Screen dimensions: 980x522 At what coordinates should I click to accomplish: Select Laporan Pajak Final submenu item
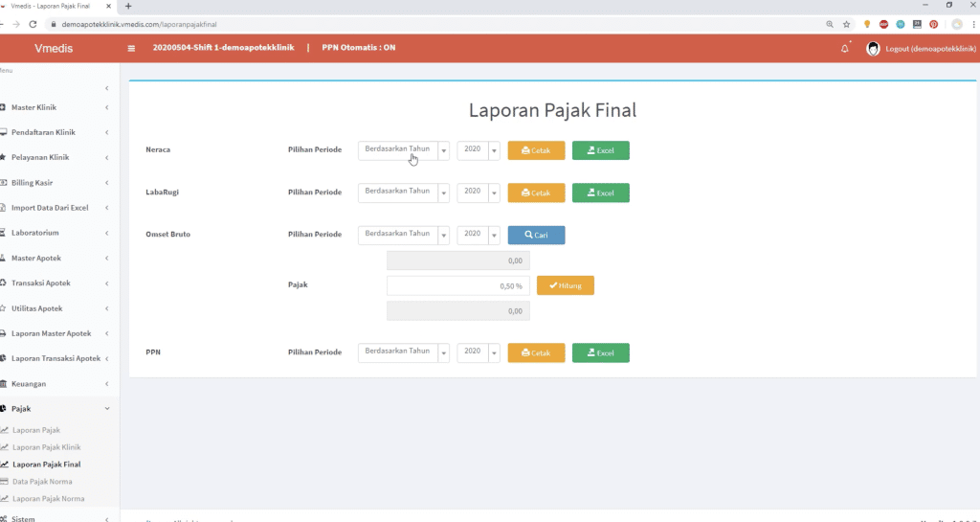46,465
